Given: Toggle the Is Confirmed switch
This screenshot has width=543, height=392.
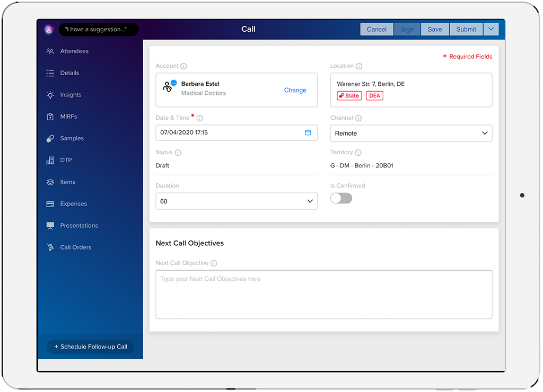Looking at the screenshot, I should coord(341,198).
